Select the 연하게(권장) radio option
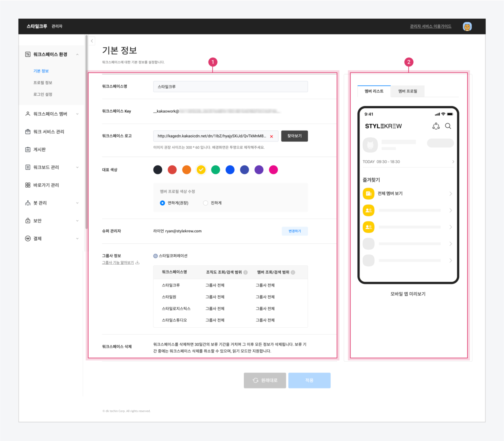This screenshot has height=441, width=504. [163, 203]
